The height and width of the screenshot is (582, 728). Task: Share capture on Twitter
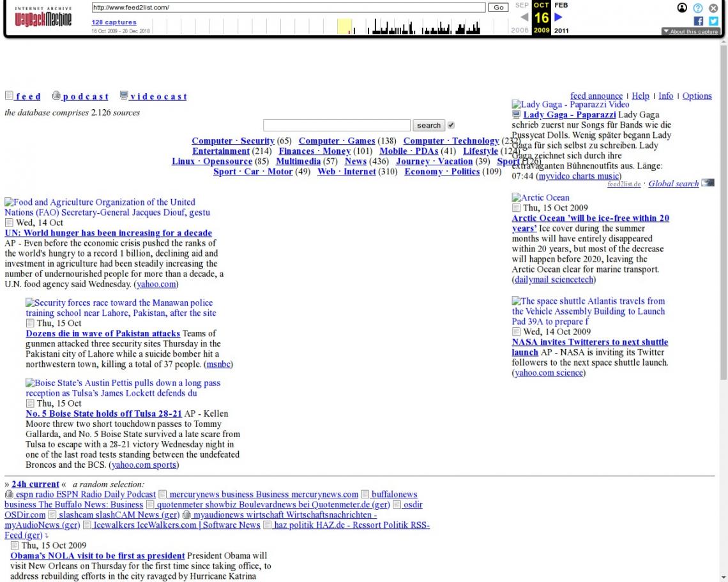(x=713, y=21)
